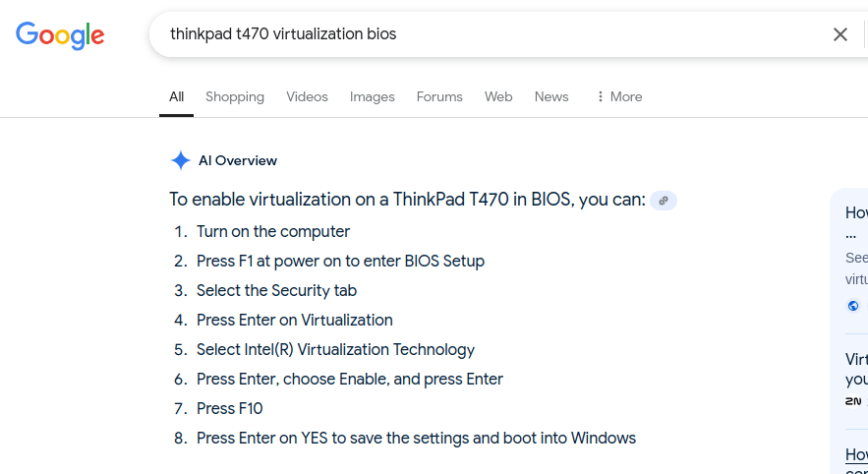Select the All results tab
Screen dimensions: 868x474
[x=176, y=97]
